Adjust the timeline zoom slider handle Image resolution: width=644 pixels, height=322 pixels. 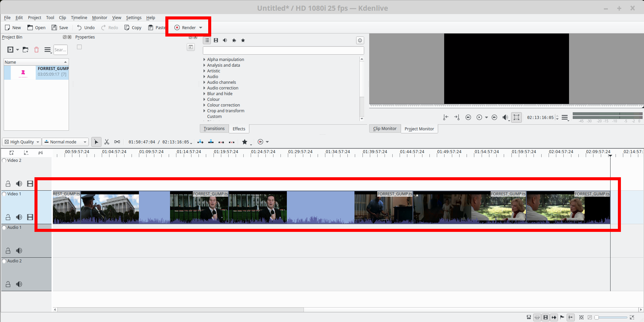coord(596,317)
